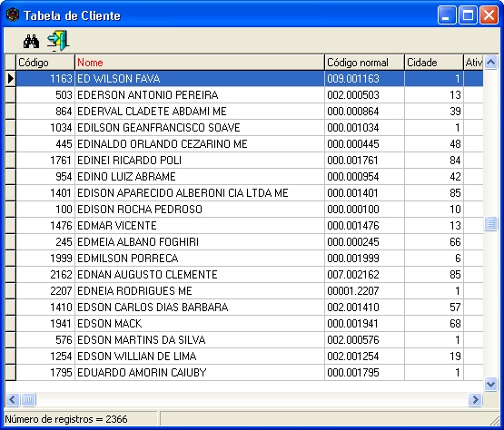Screen dimensions: 504x430
Task: Select EDINO LUIZ ABRAME
Action: (x=200, y=177)
